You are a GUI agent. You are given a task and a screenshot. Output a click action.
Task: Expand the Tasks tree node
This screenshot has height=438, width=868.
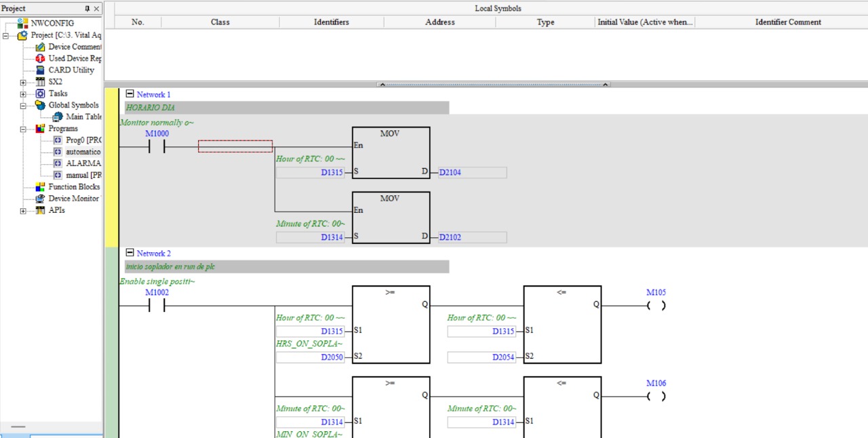pos(23,94)
